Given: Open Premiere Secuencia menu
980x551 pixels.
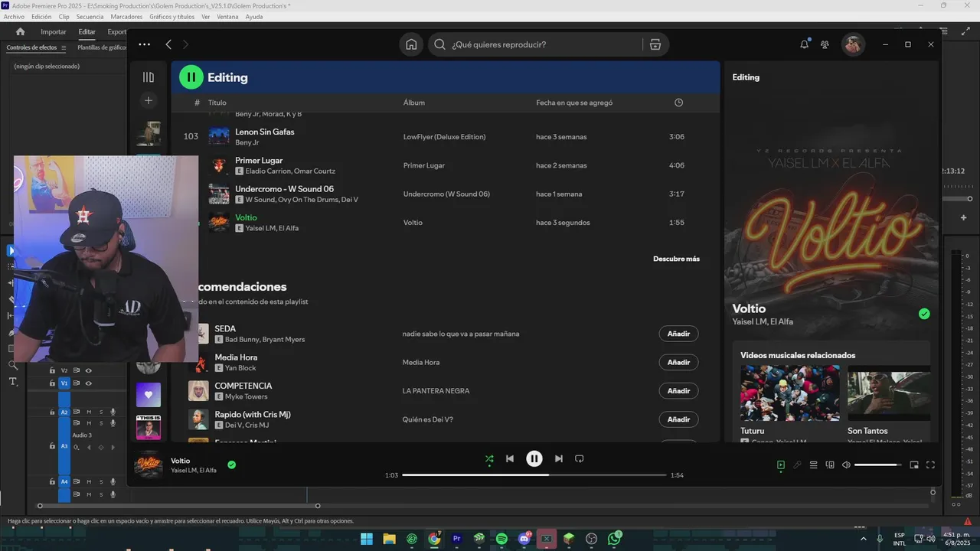Looking at the screenshot, I should coord(90,16).
